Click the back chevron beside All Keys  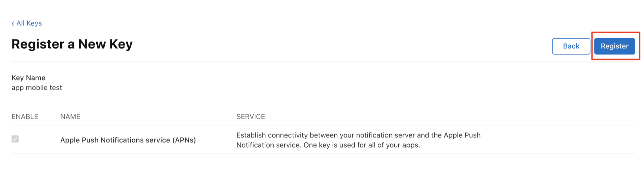[13, 23]
